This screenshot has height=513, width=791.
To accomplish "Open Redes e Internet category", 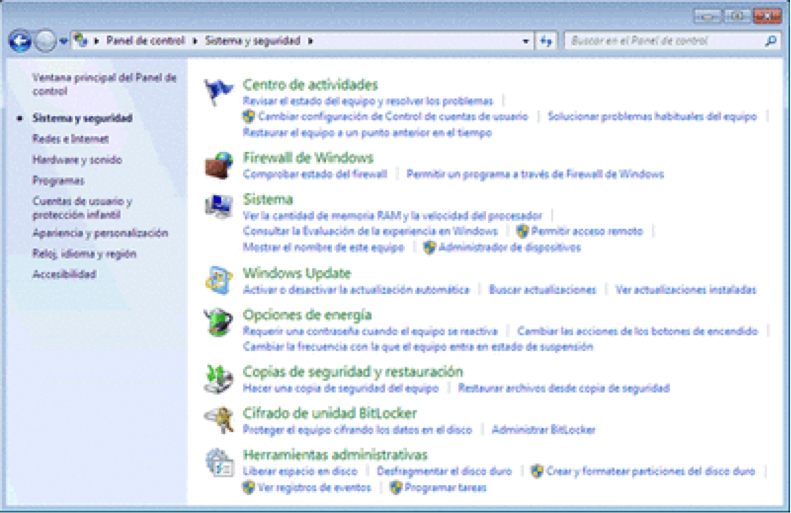I will click(x=71, y=139).
